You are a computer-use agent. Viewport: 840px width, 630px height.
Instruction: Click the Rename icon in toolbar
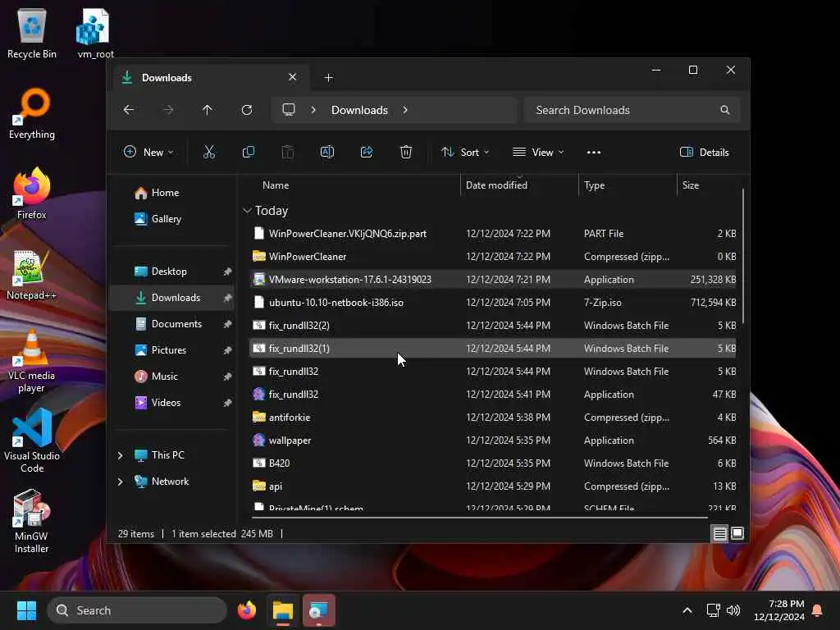[x=327, y=152]
